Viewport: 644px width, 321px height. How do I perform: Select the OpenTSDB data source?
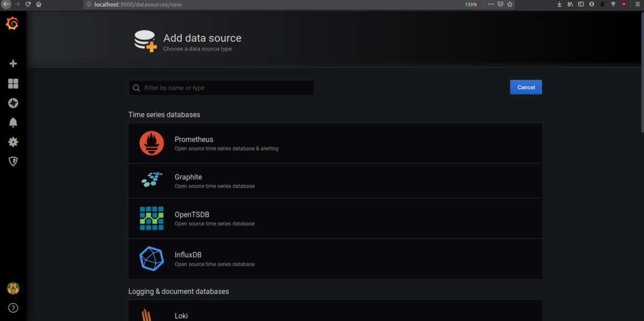pos(335,218)
